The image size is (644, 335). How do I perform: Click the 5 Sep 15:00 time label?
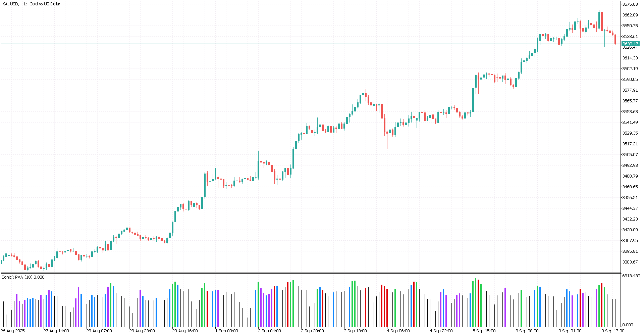tap(484, 331)
